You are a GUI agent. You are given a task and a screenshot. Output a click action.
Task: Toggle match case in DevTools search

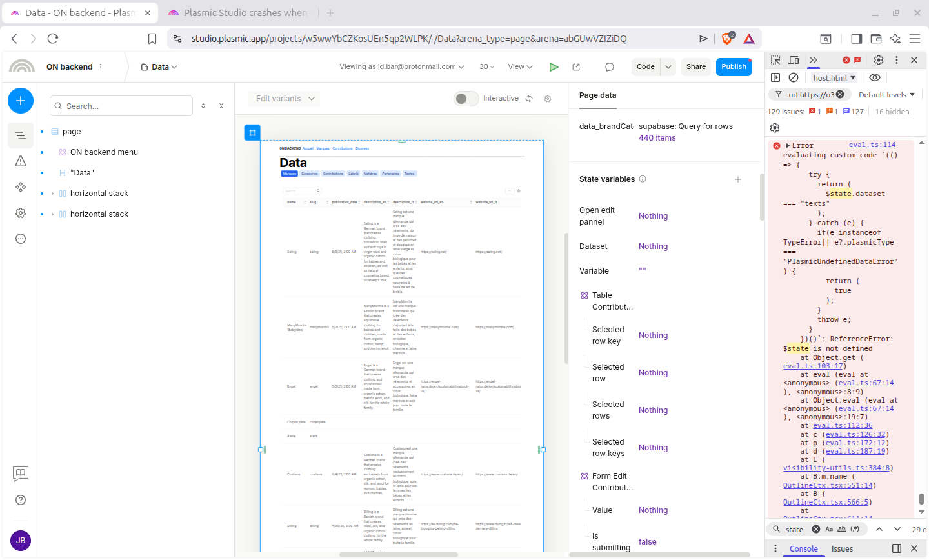click(829, 529)
